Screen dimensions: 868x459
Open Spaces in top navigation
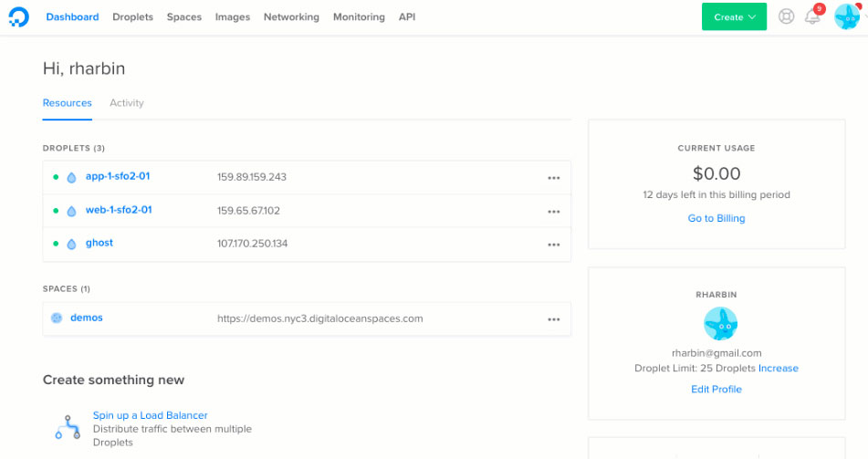pyautogui.click(x=184, y=17)
